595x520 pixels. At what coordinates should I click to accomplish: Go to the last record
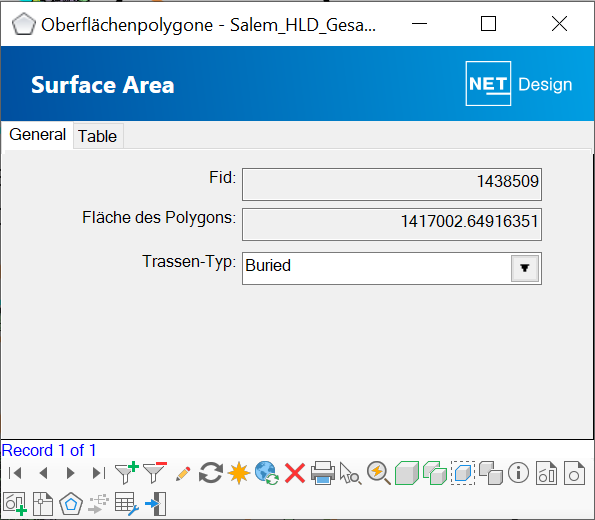[99, 473]
